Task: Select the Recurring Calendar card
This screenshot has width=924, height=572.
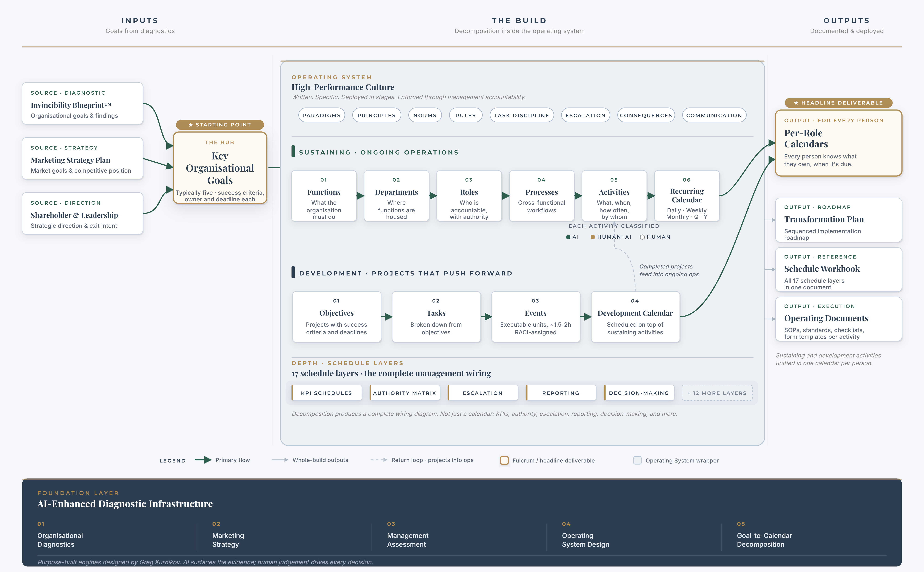Action: point(687,196)
